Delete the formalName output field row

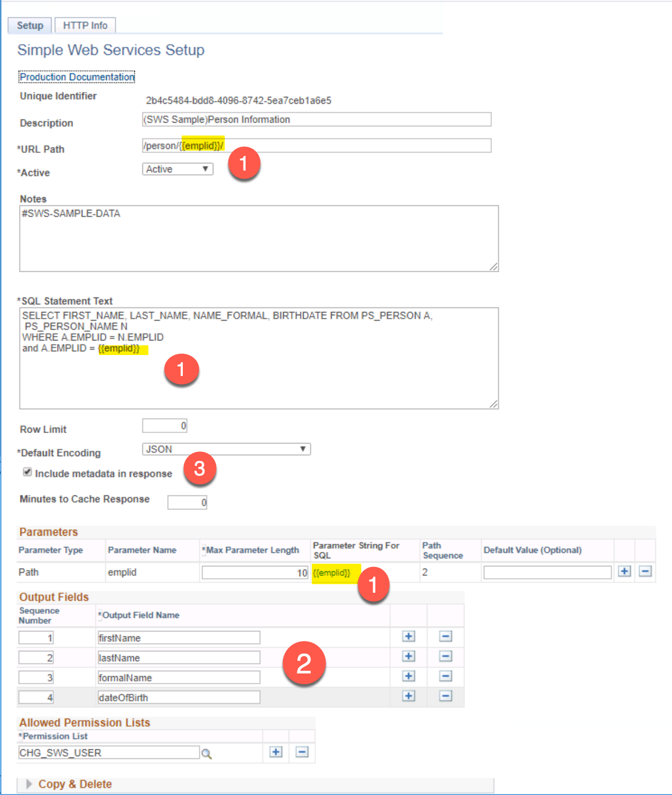446,676
